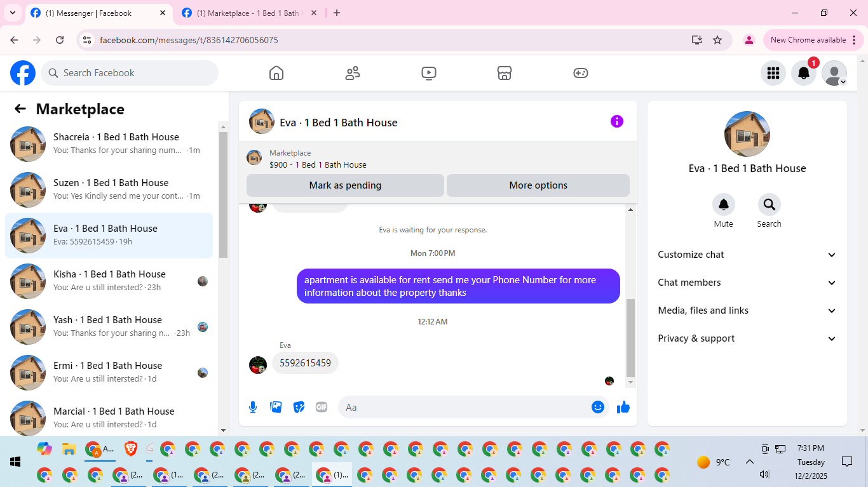The image size is (868, 487).
Task: Open the Facebook menu grid icon
Action: click(x=773, y=73)
